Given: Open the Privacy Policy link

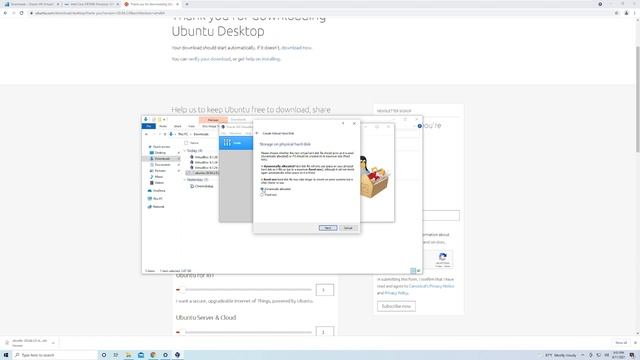Looking at the screenshot, I should pos(396,293).
